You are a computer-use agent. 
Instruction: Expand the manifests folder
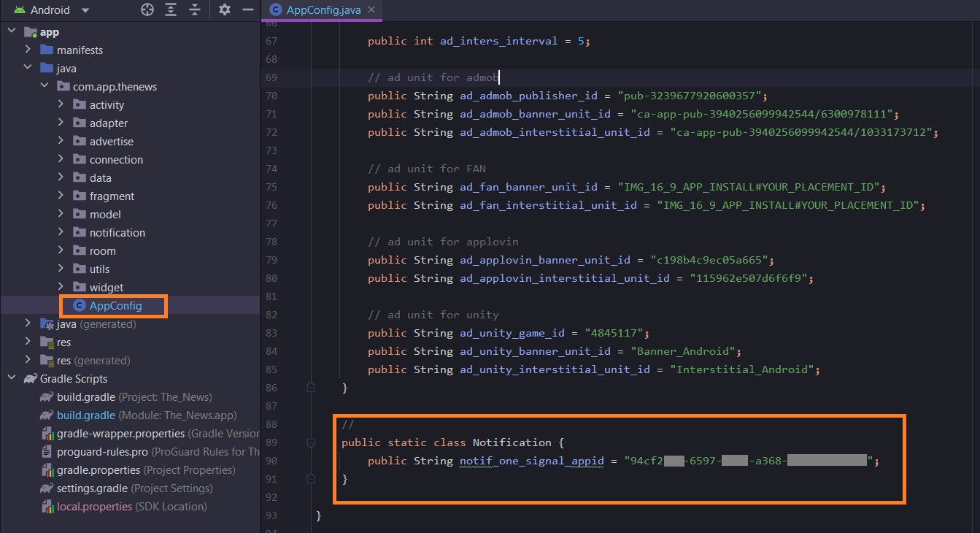(x=28, y=50)
